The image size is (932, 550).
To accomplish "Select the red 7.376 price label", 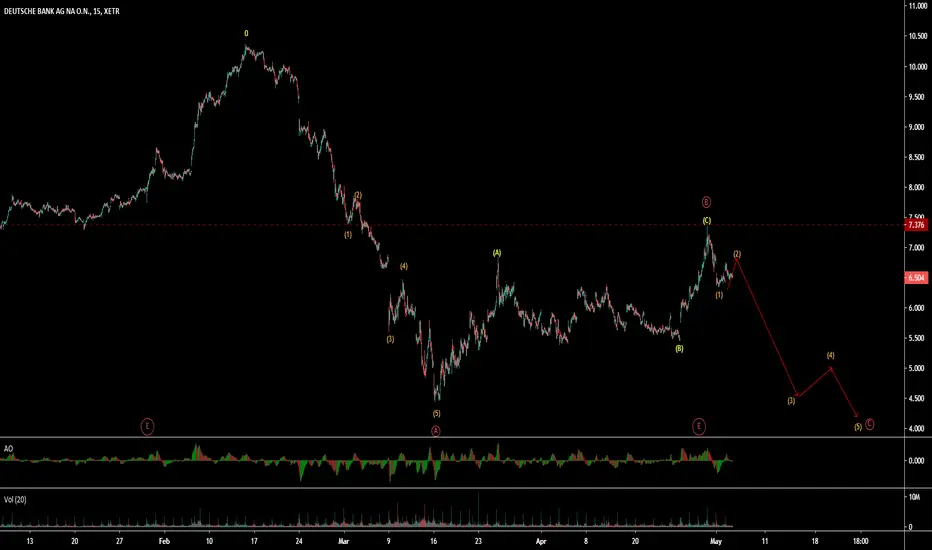I will point(916,225).
